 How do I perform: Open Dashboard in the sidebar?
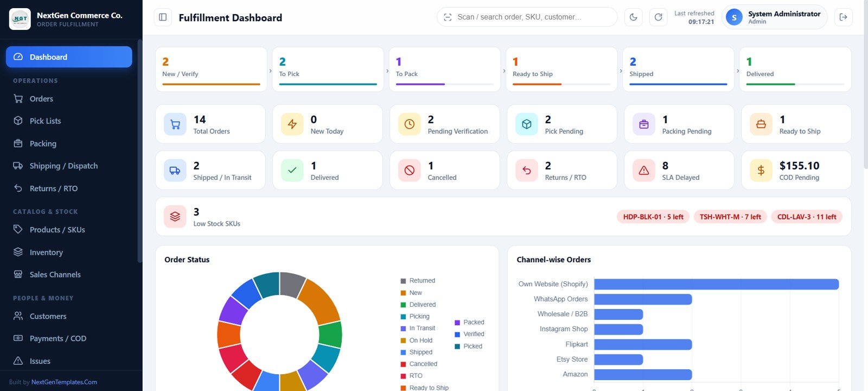pos(69,57)
